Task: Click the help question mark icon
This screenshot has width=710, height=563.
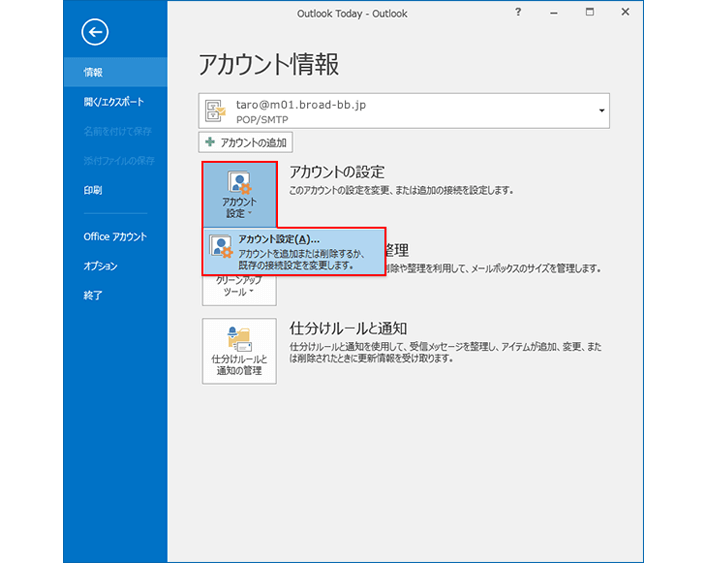Action: coord(517,13)
